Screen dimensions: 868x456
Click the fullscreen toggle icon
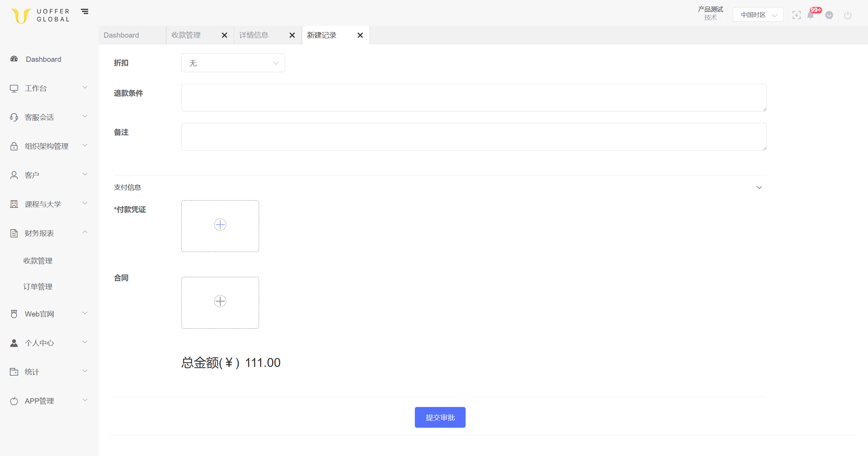point(797,15)
